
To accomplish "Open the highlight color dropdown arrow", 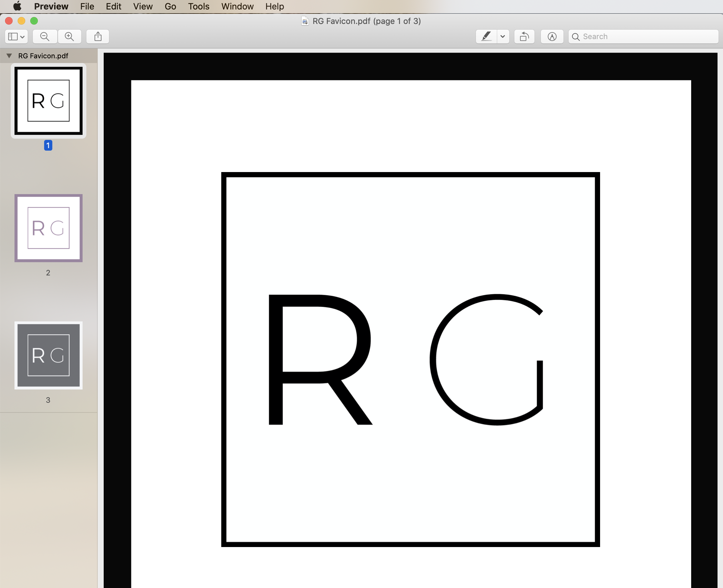I will (503, 37).
